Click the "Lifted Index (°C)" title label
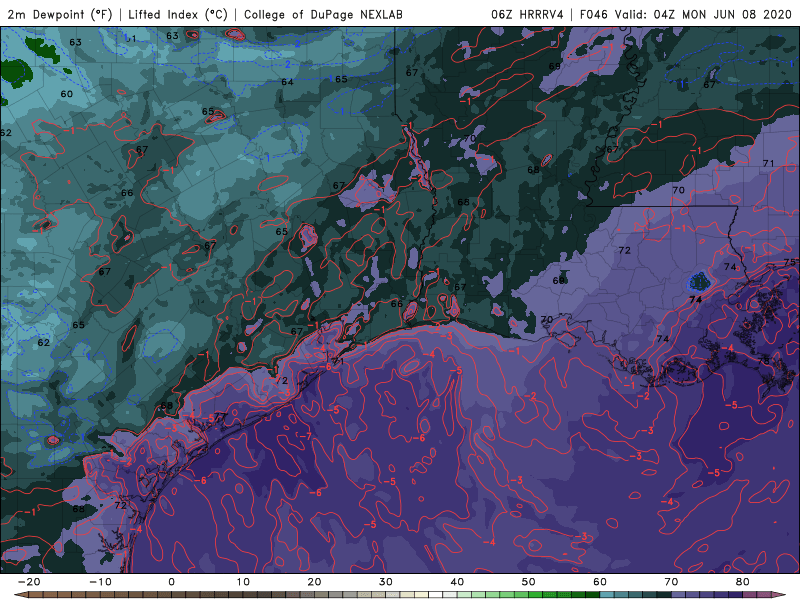The height and width of the screenshot is (600, 800). [178, 14]
